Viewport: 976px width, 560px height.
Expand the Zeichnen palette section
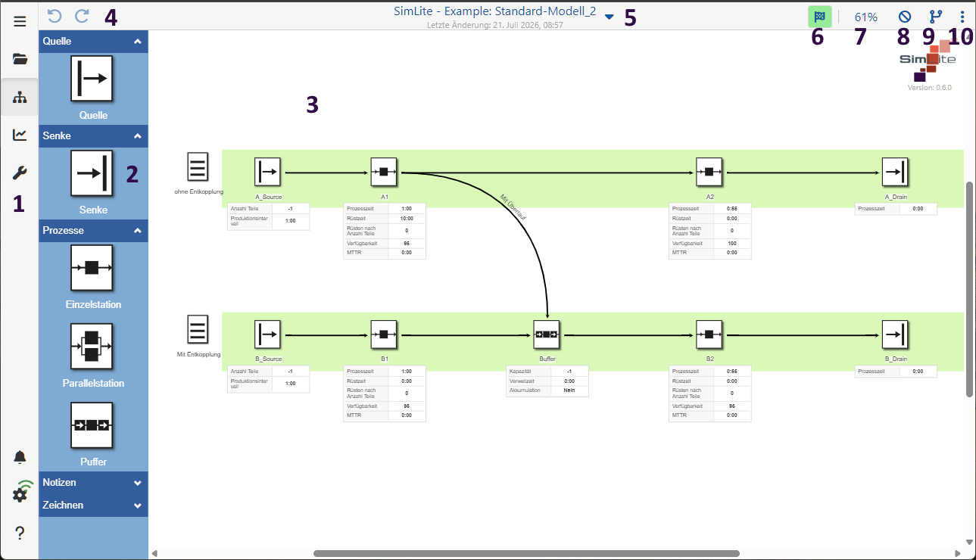tap(93, 506)
